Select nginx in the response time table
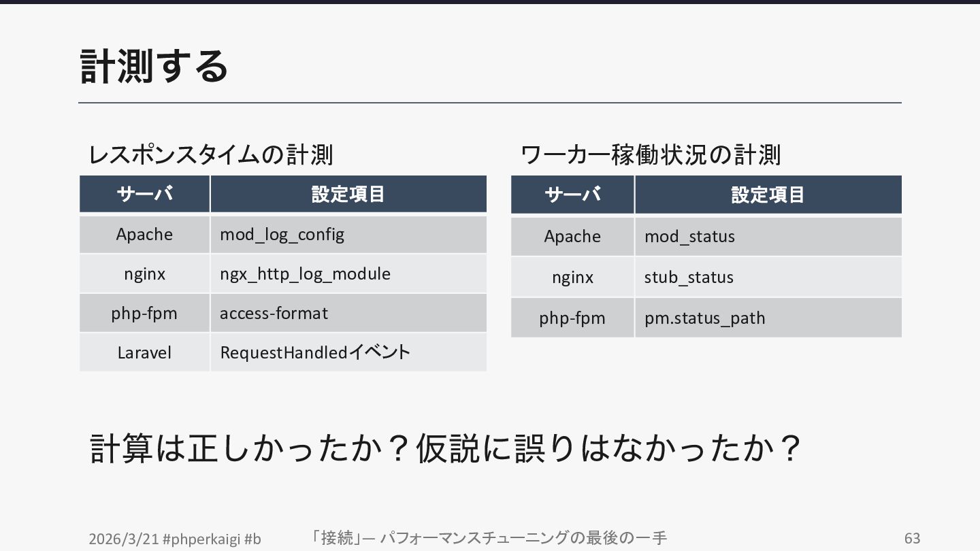980x551 pixels. tap(144, 274)
